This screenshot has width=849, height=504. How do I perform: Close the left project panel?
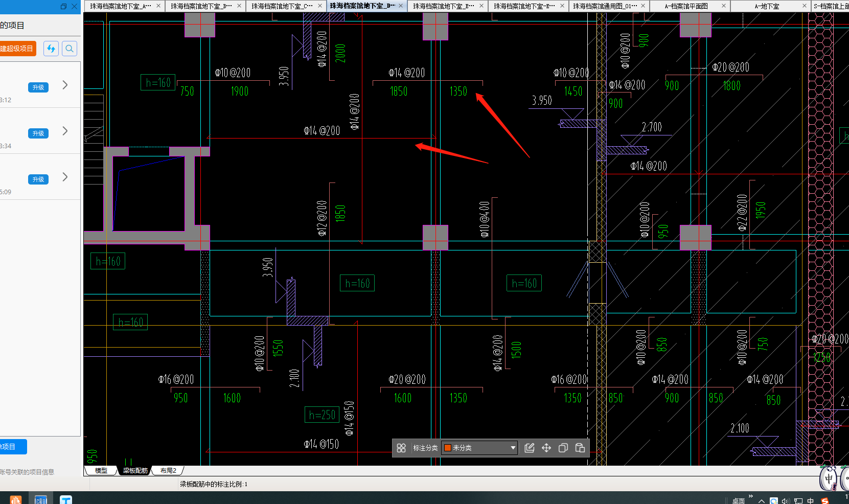[x=75, y=7]
